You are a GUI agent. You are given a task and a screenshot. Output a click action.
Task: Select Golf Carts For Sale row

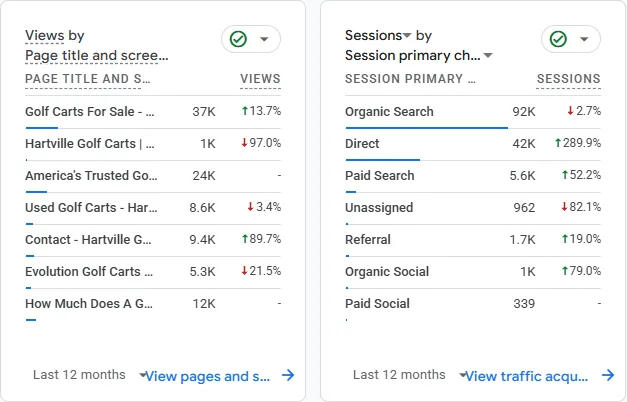153,112
